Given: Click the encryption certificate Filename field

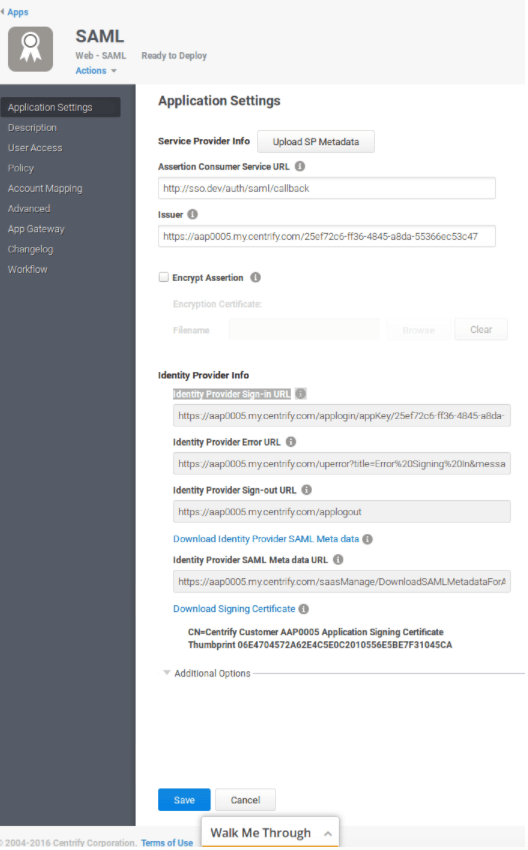Looking at the screenshot, I should click(x=304, y=330).
